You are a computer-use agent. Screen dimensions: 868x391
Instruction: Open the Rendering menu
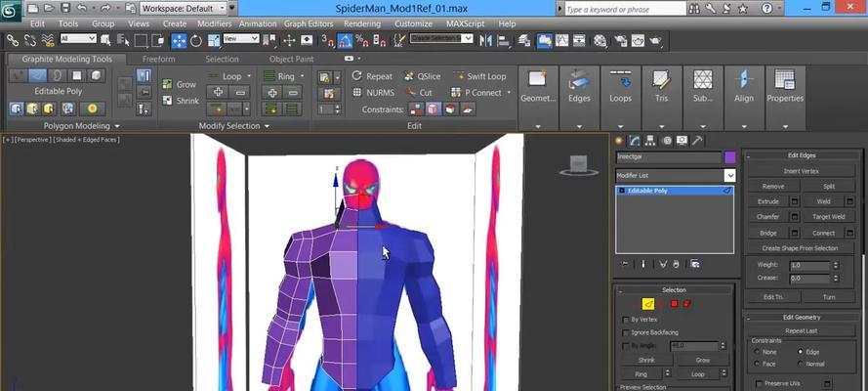pos(362,23)
